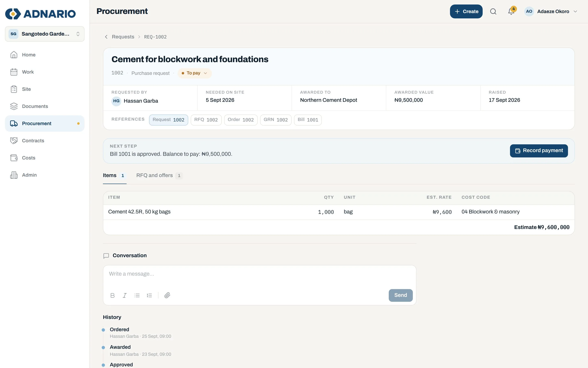Image resolution: width=588 pixels, height=368 pixels.
Task: Insert bulleted list in message editor
Action: click(x=137, y=295)
